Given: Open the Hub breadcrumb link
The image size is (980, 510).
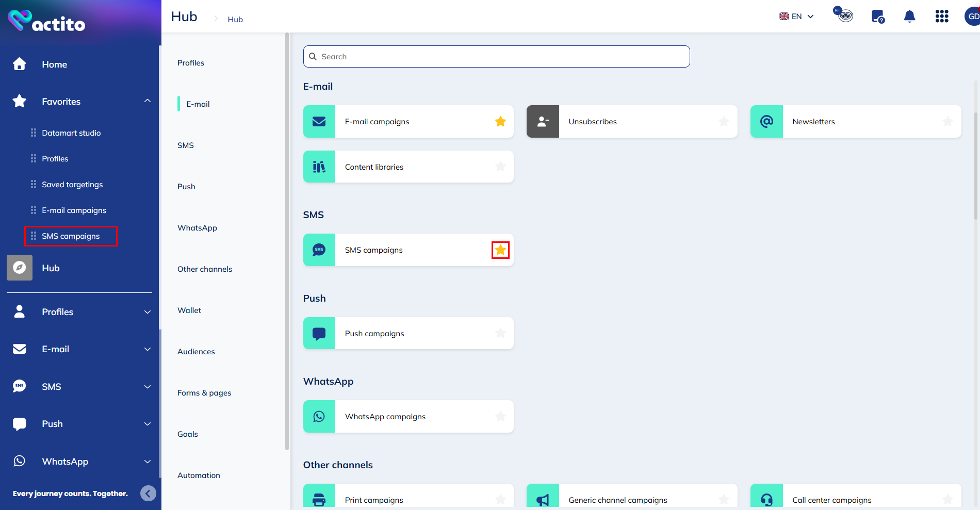Looking at the screenshot, I should point(235,19).
